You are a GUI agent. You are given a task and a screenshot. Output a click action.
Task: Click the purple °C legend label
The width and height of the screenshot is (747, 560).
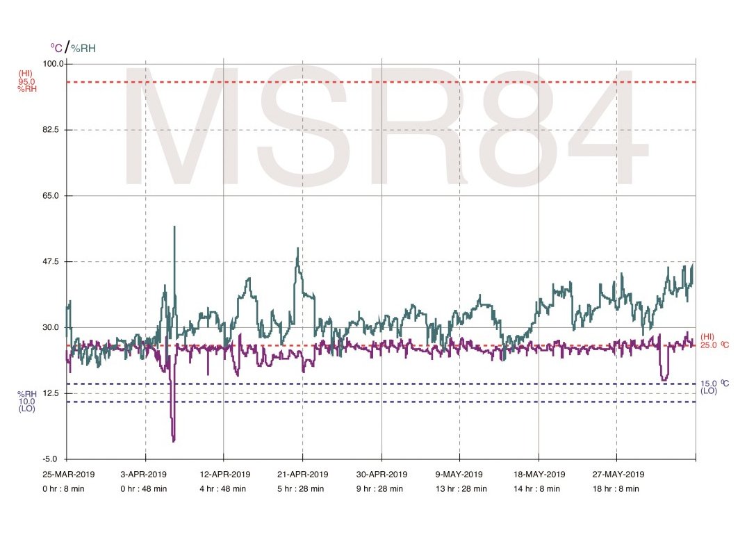(56, 48)
